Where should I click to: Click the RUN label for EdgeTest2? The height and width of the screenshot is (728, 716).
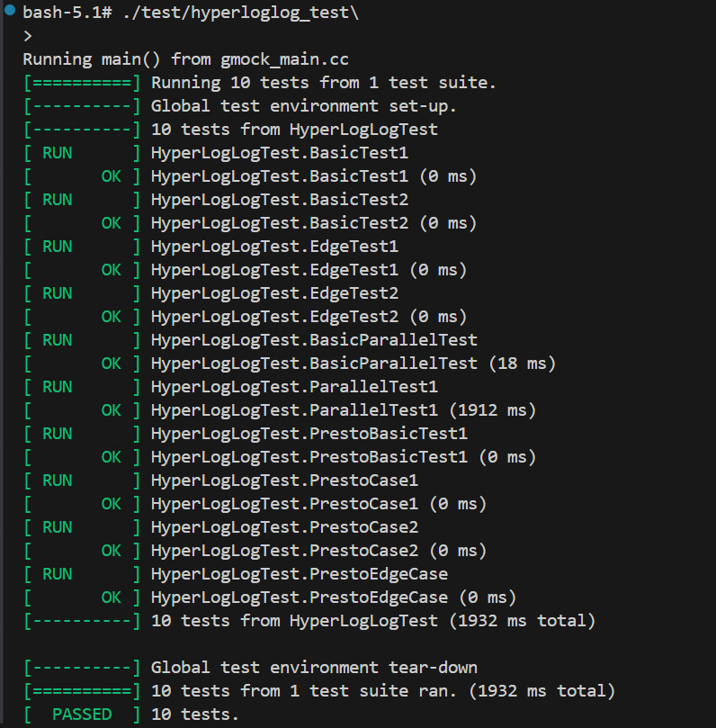57,293
